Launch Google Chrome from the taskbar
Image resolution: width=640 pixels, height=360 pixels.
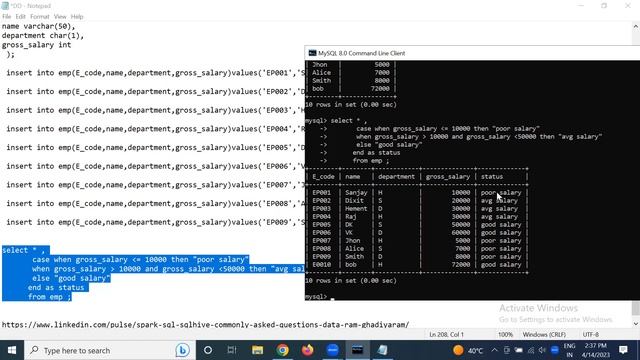pos(282,350)
